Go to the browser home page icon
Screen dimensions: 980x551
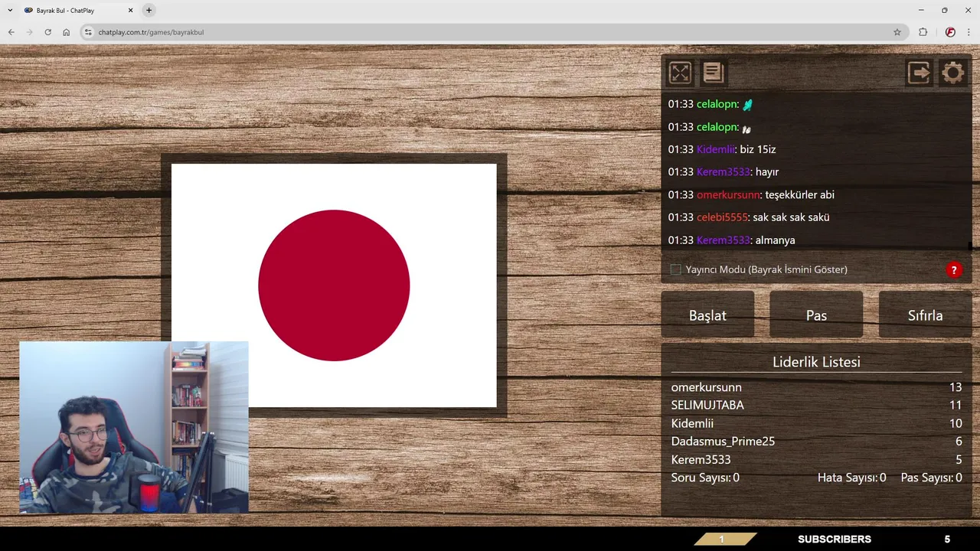point(66,32)
